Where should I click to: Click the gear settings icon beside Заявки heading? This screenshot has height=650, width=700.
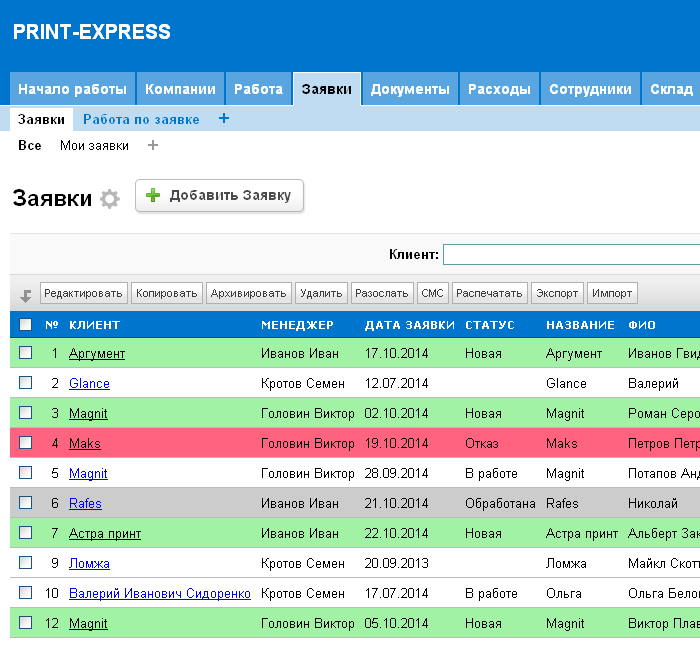pos(110,199)
